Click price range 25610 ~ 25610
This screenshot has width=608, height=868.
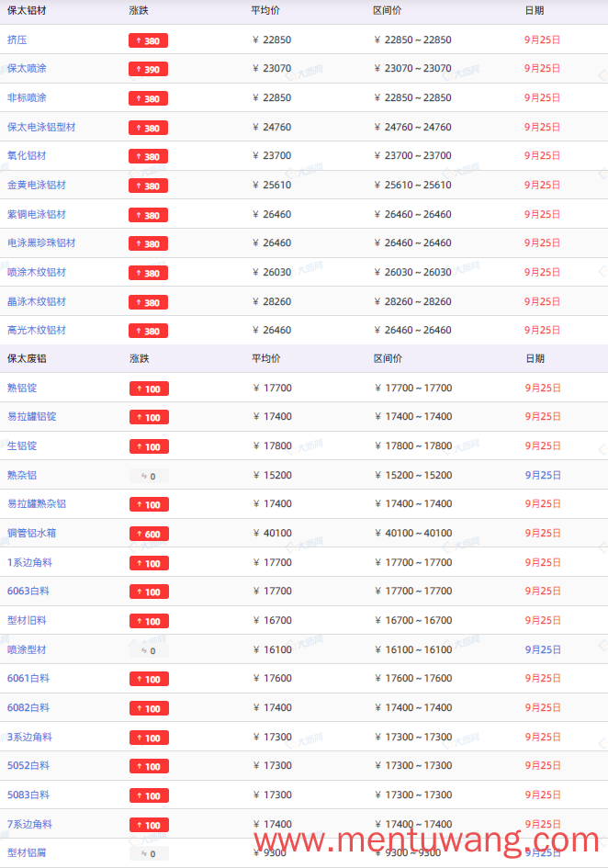coord(412,186)
